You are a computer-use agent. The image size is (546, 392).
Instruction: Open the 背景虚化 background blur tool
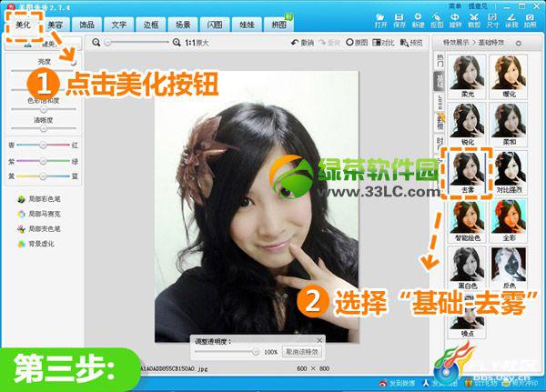[x=35, y=244]
